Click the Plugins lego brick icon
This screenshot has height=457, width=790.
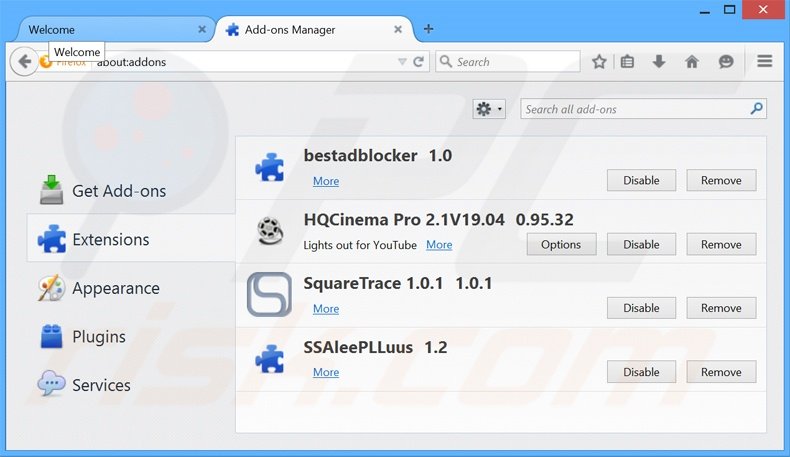point(51,336)
